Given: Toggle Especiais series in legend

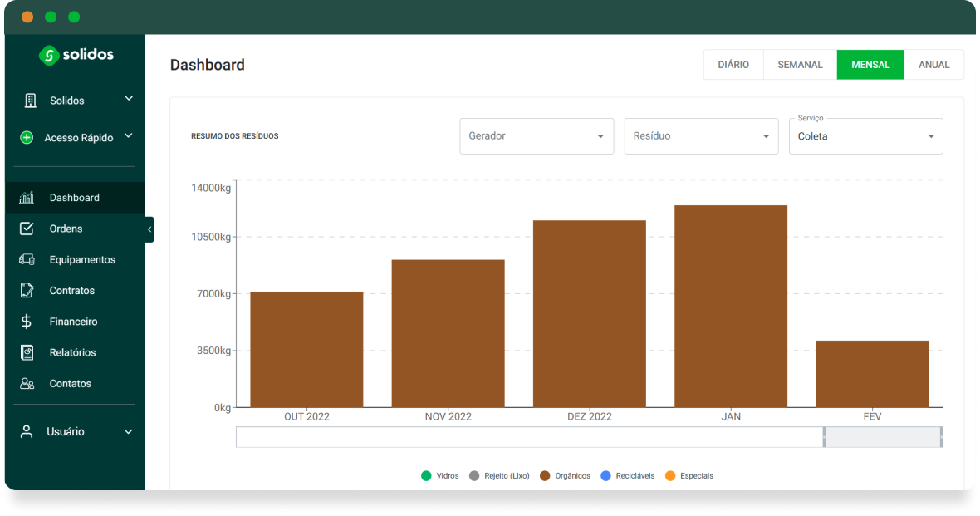Looking at the screenshot, I should (x=688, y=476).
